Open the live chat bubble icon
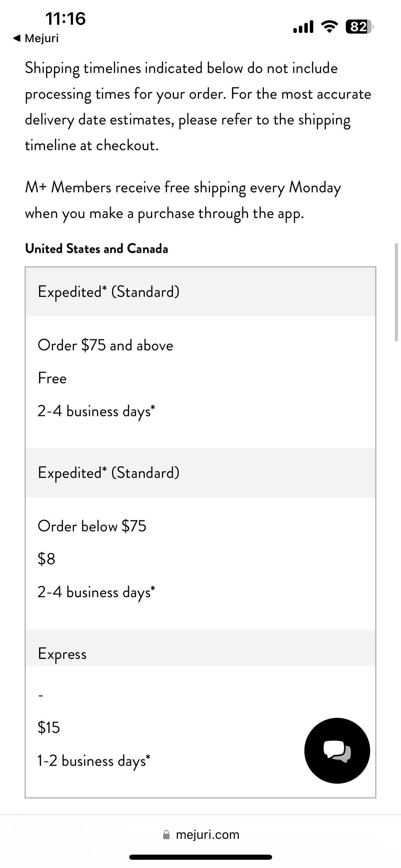The image size is (401, 868). tap(337, 751)
